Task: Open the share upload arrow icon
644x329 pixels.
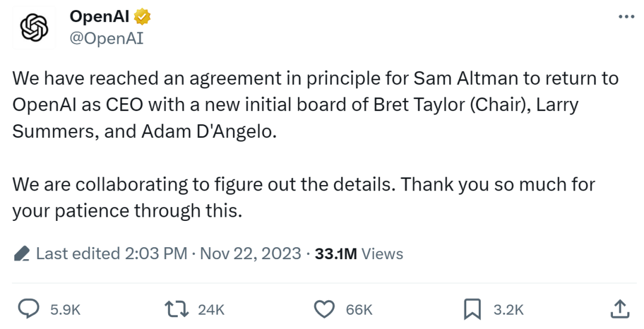Action: [620, 309]
